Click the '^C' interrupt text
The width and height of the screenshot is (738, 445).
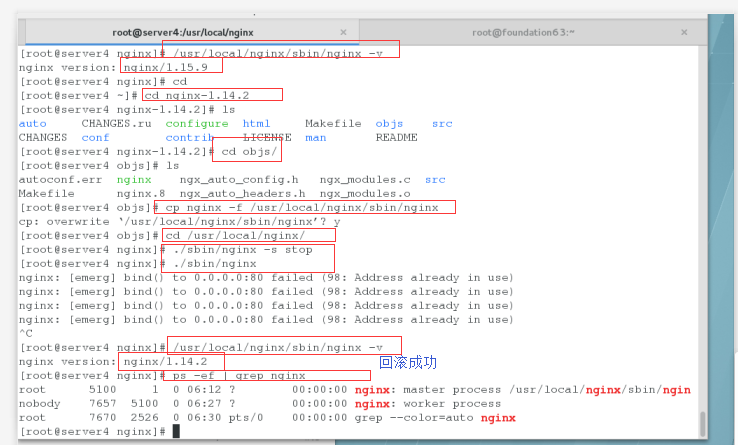pyautogui.click(x=25, y=333)
